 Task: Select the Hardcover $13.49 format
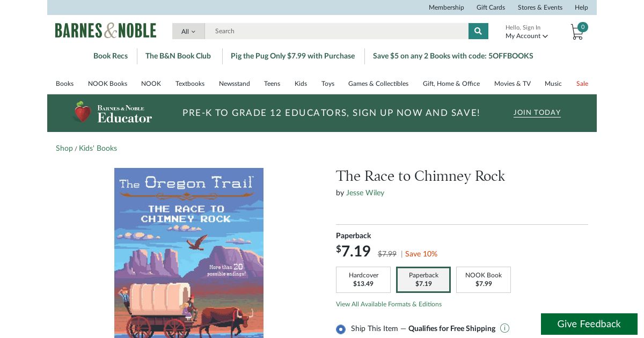(x=363, y=280)
